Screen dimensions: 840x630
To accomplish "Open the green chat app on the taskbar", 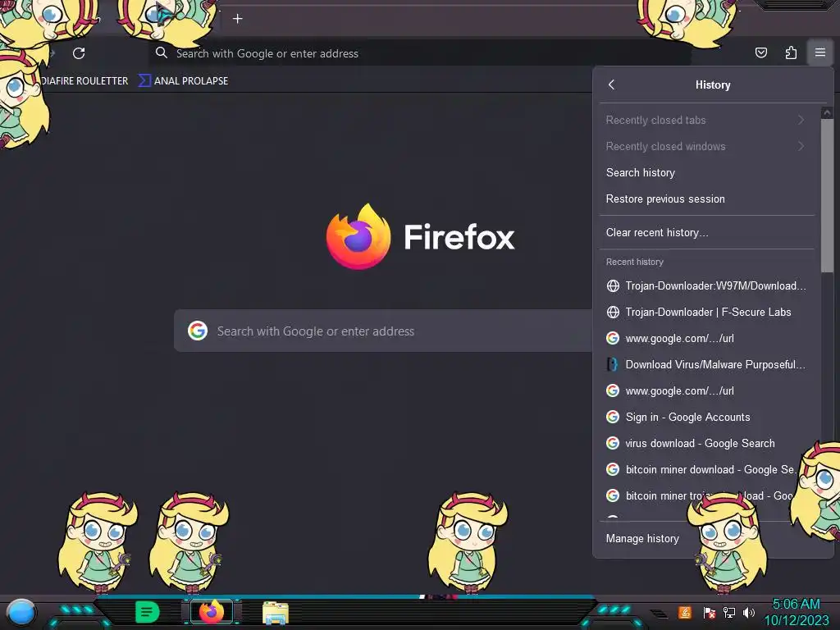I will pos(147,612).
